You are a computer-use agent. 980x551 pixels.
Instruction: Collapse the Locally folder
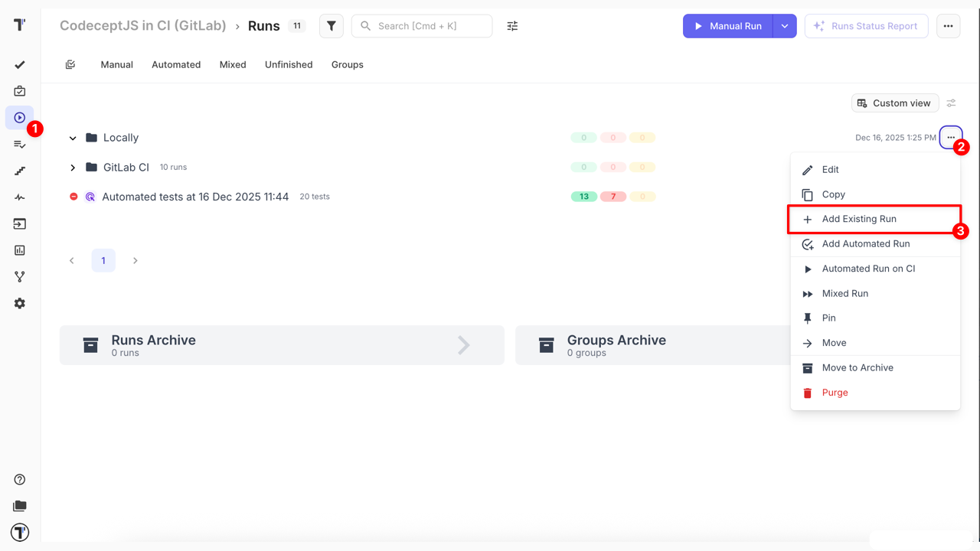pos(73,139)
